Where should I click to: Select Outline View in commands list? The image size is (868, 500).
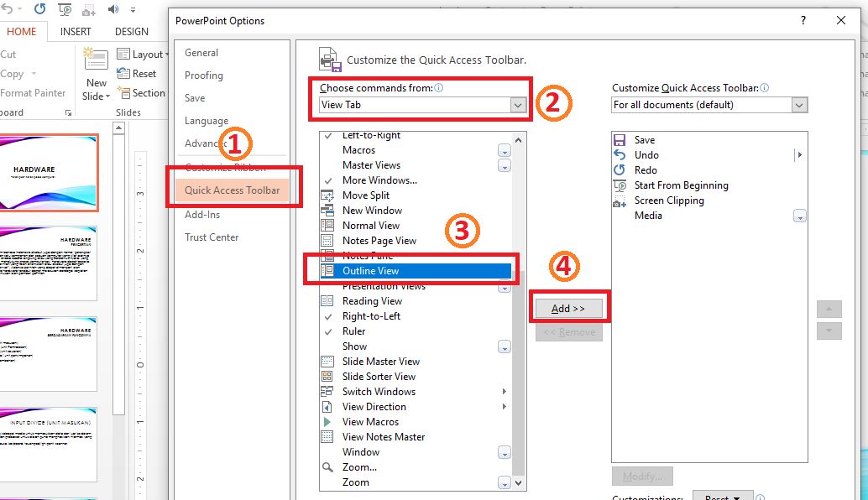(x=416, y=270)
